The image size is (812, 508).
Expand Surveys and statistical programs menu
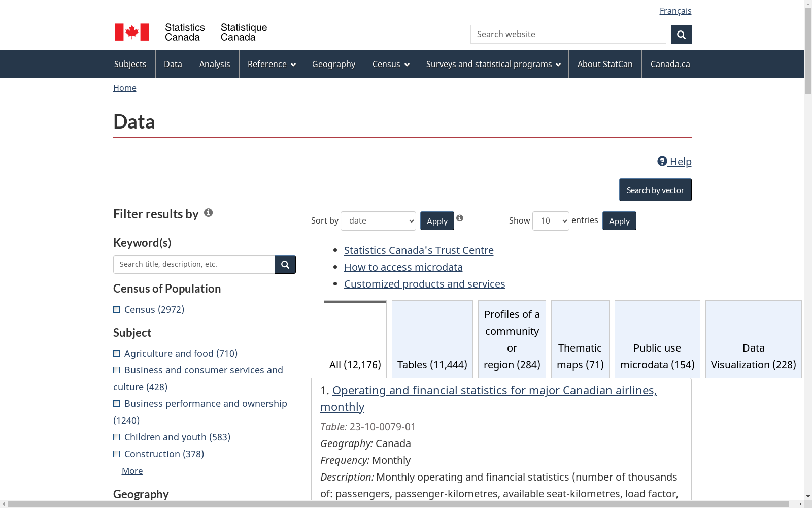pyautogui.click(x=493, y=64)
